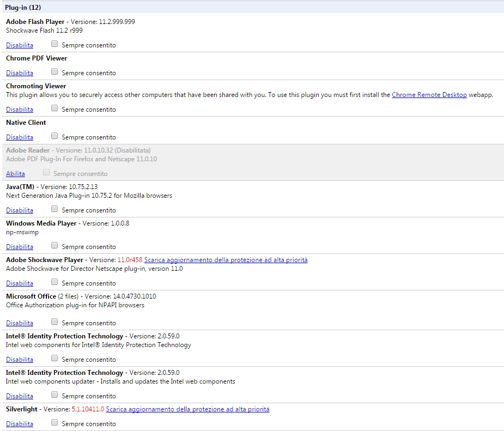
Task: Disable Intel Identity Protection web components plug-in
Action: 19,360
